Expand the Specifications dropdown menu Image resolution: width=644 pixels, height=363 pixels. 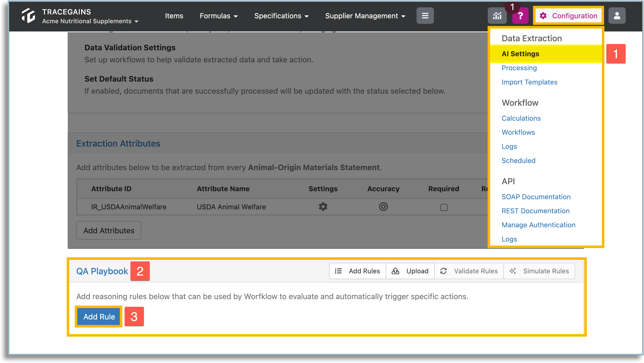pyautogui.click(x=282, y=16)
